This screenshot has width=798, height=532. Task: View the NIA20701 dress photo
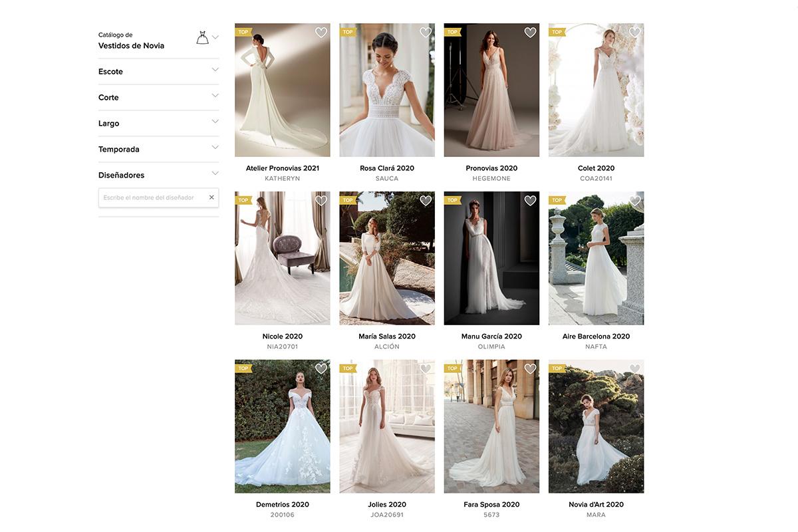pos(283,258)
